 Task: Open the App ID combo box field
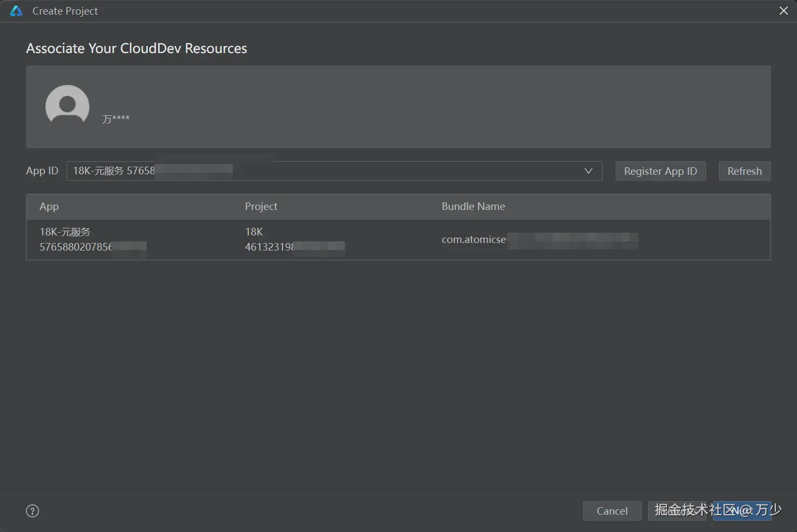325,171
